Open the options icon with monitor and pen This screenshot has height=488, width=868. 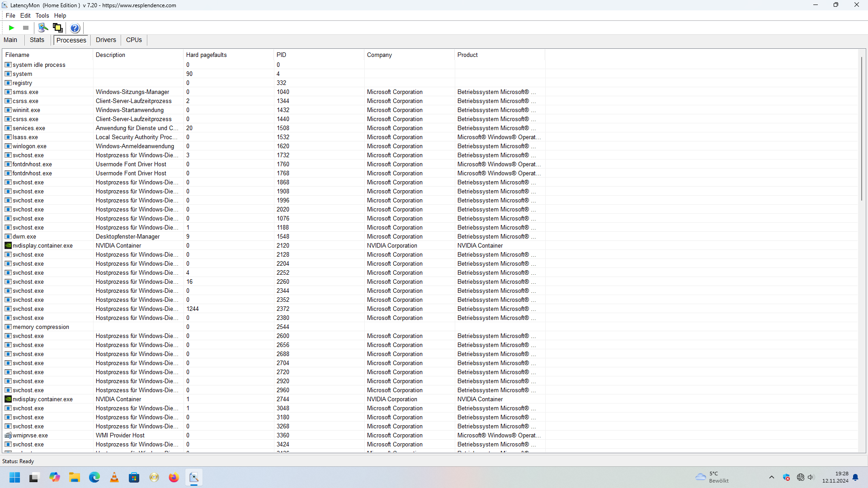[x=43, y=28]
